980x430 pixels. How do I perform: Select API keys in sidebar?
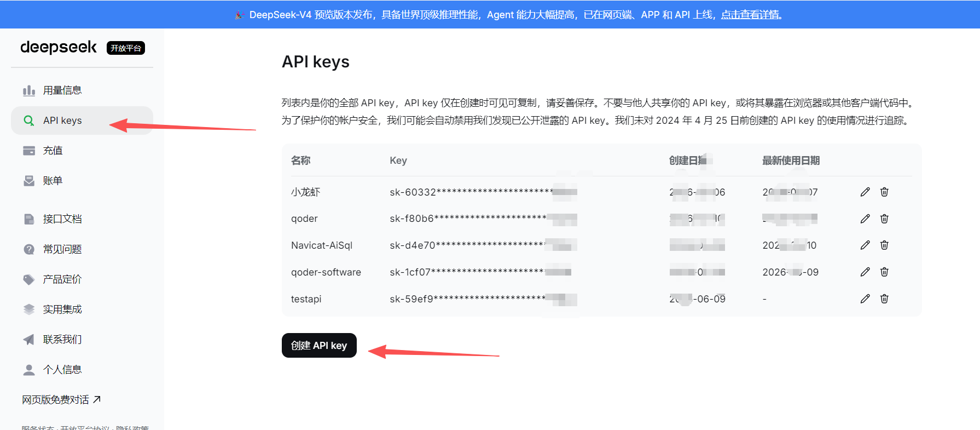pos(82,121)
